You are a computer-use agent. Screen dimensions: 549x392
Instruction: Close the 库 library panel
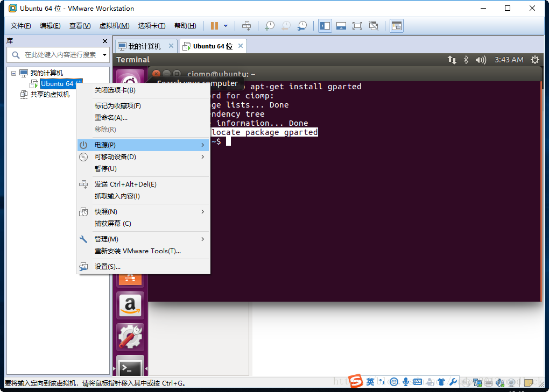tap(105, 41)
